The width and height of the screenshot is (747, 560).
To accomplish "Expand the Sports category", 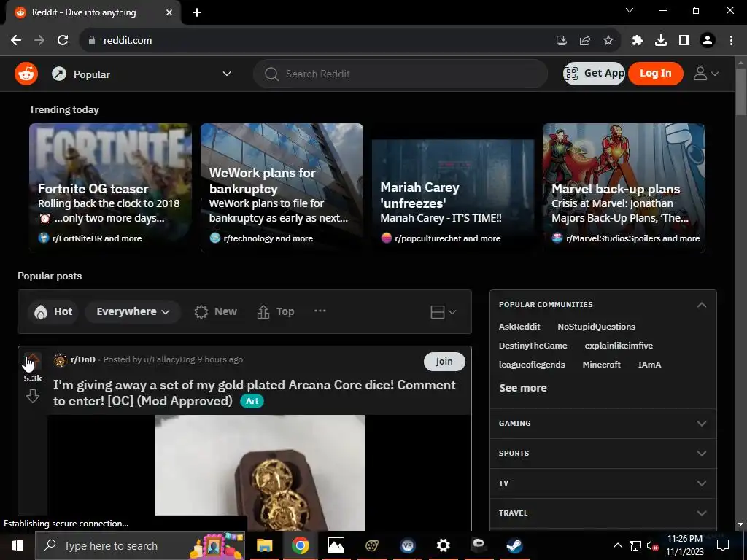I will pos(603,454).
